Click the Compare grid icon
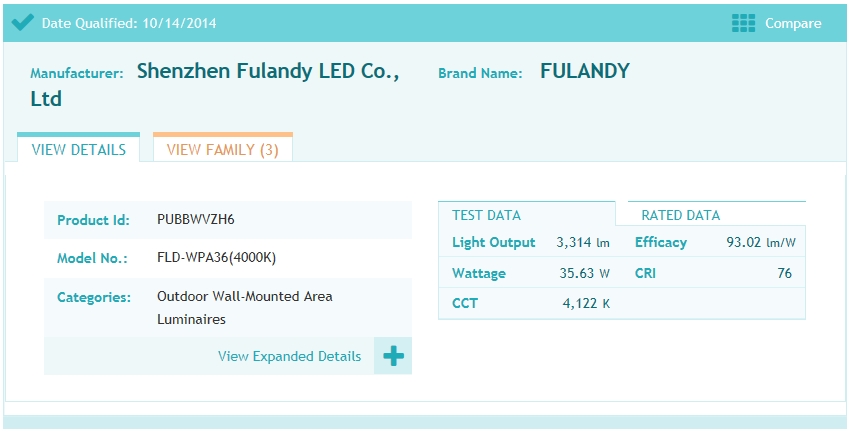 (743, 23)
